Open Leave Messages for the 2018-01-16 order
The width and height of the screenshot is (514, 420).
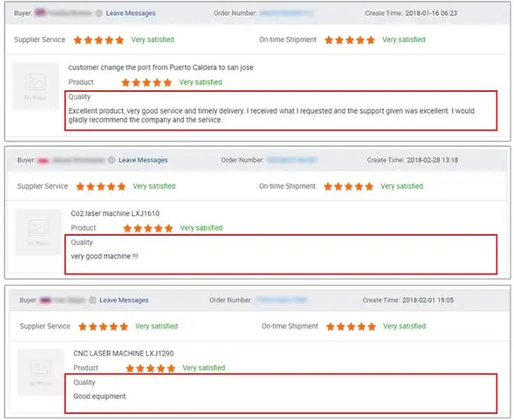coord(131,13)
